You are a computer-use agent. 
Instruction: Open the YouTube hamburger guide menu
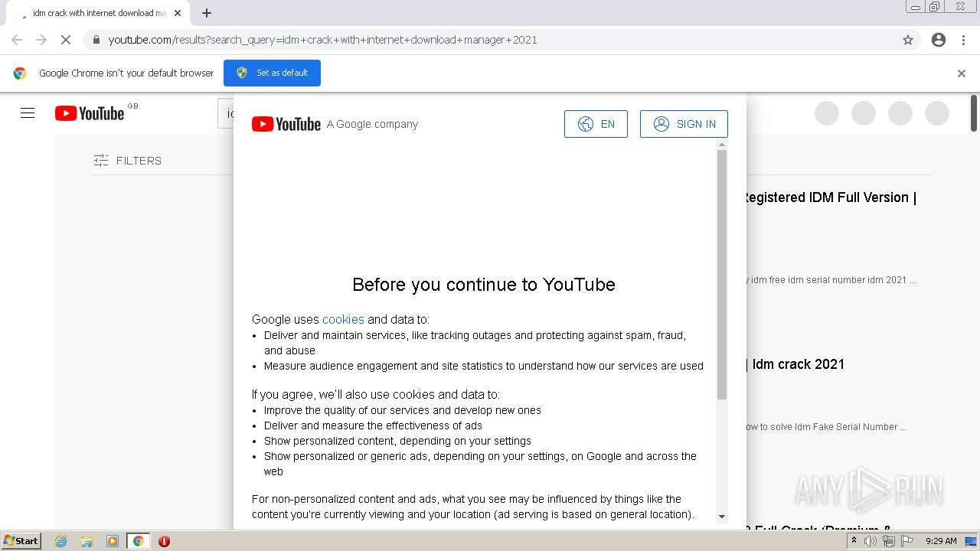[x=28, y=113]
